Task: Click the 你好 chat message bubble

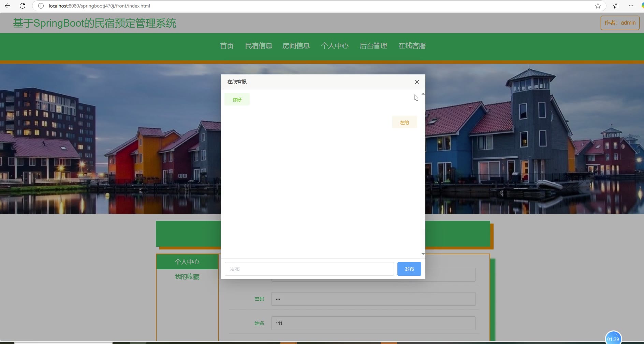Action: pos(237,99)
